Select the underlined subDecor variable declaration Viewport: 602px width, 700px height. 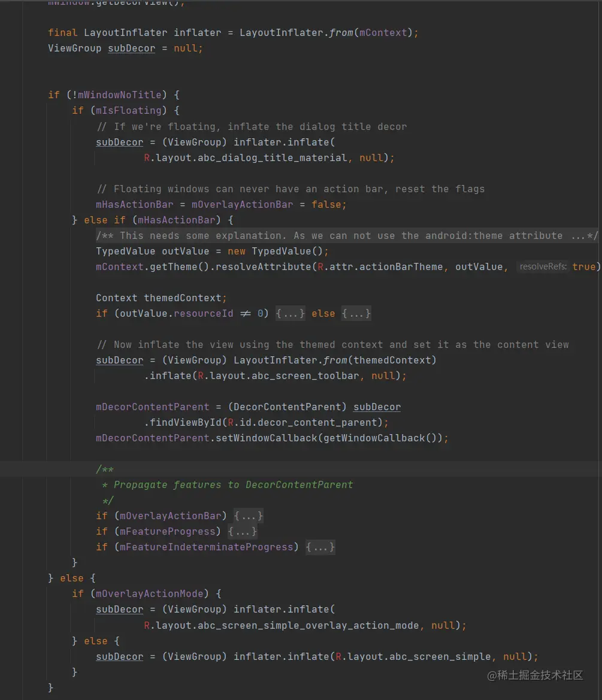(131, 48)
